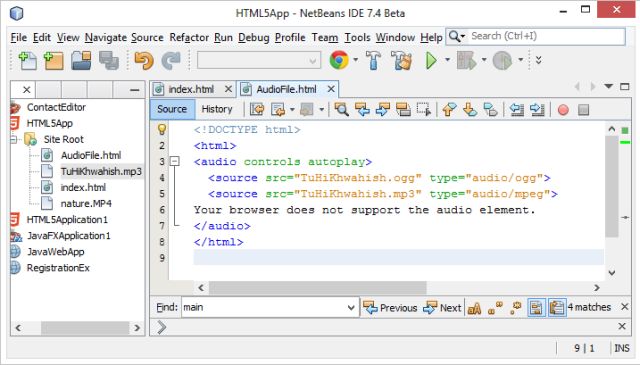Toggle Bookmark in editor toolbar
The image size is (640, 365).
pos(490,109)
